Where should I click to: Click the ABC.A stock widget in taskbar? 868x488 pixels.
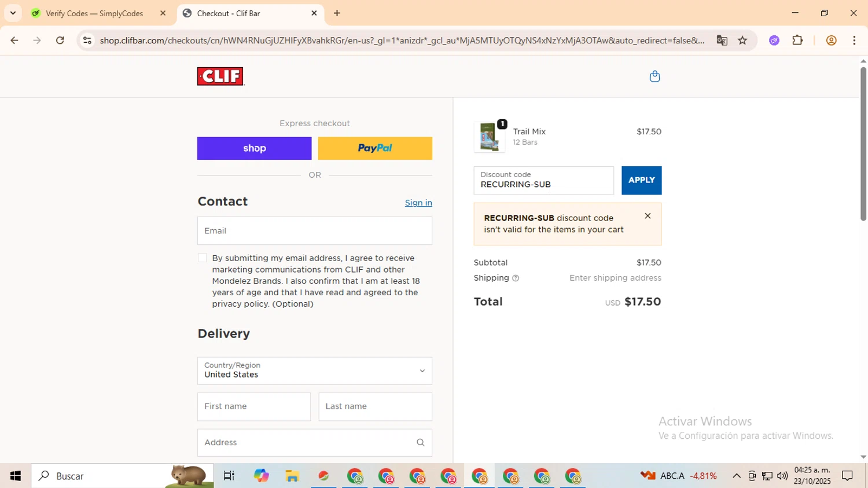(678, 476)
